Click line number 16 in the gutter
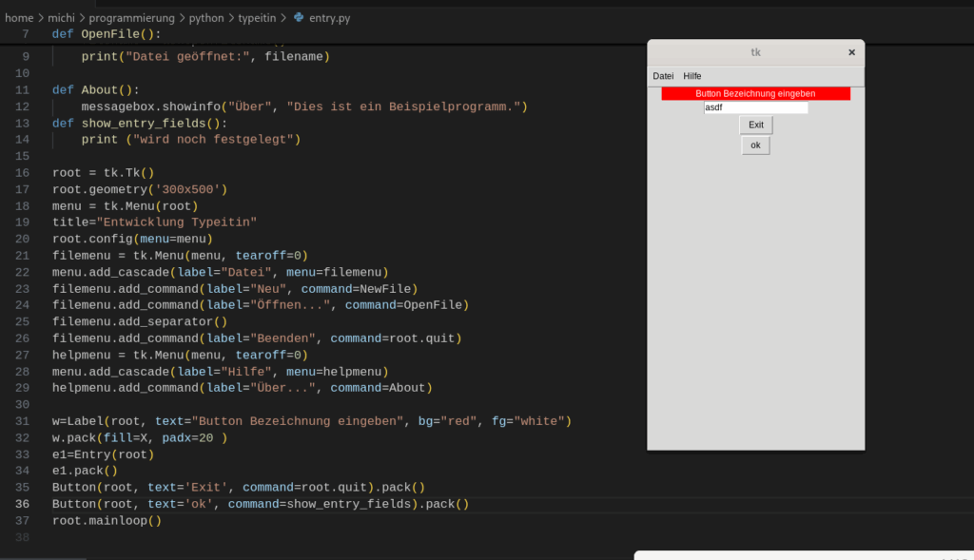The height and width of the screenshot is (560, 974). tap(23, 173)
